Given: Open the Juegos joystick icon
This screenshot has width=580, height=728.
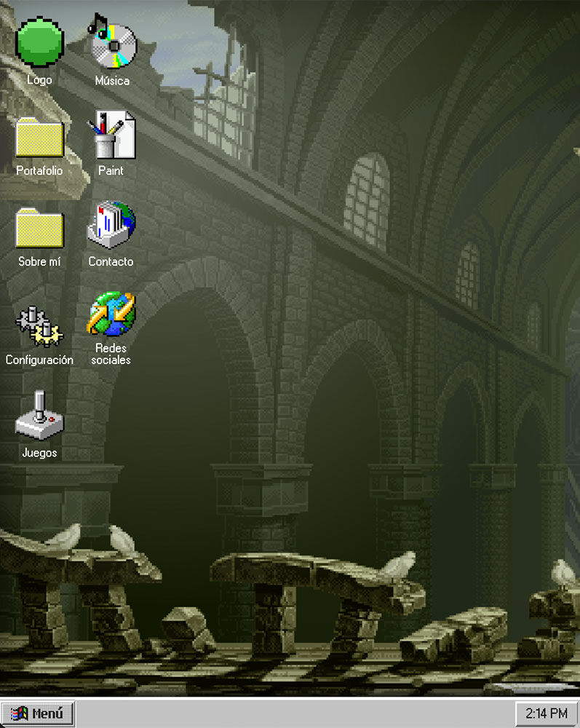Looking at the screenshot, I should [x=39, y=416].
